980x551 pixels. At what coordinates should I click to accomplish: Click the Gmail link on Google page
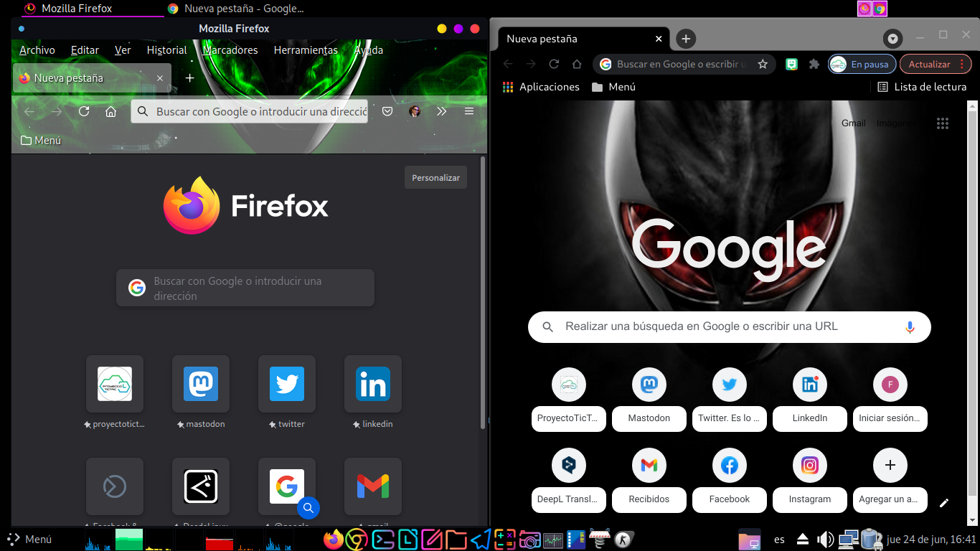click(853, 123)
